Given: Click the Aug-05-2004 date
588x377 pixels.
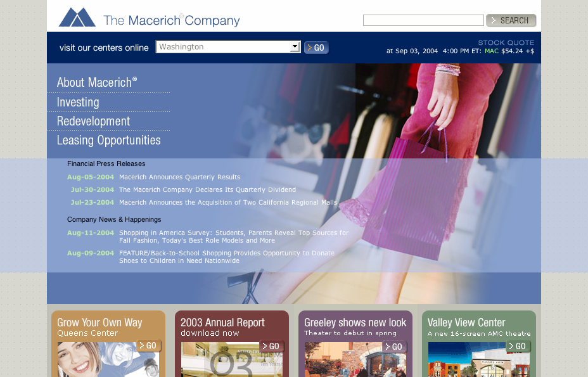Looking at the screenshot, I should [91, 177].
